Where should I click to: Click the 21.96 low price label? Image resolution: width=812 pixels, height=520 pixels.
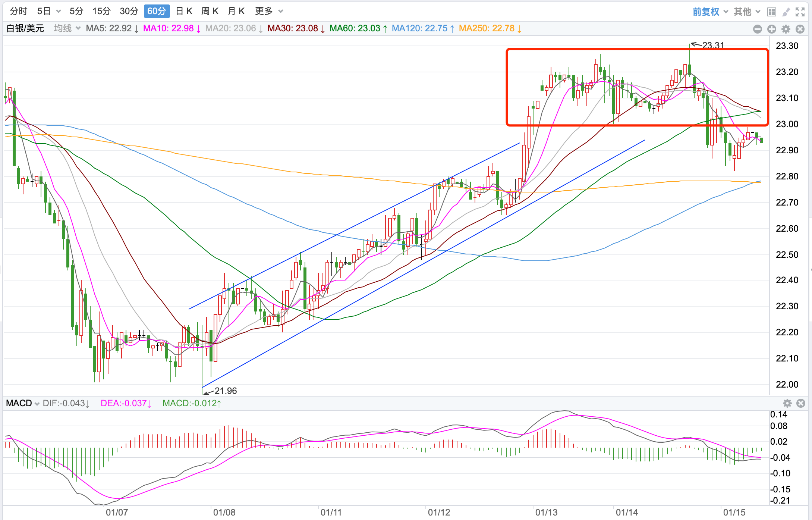[x=226, y=391]
